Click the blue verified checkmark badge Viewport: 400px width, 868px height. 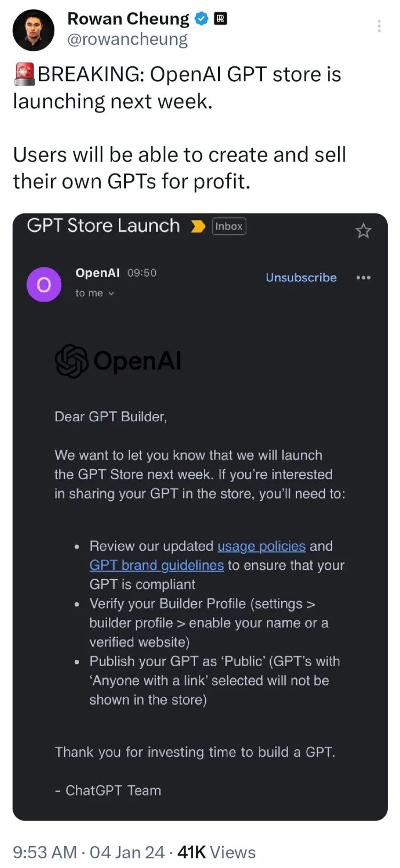point(201,19)
